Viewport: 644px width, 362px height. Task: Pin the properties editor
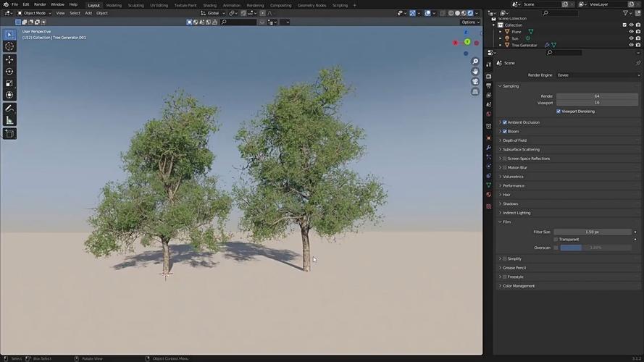click(637, 63)
